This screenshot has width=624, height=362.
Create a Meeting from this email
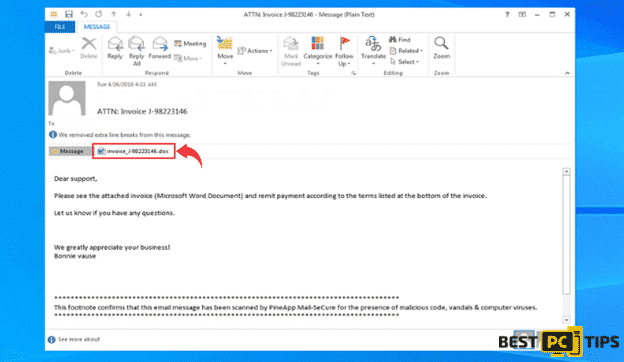[190, 43]
